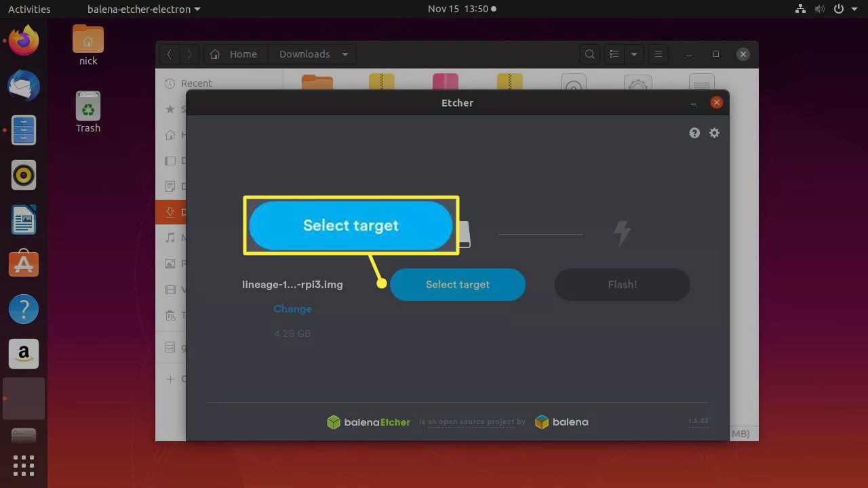The width and height of the screenshot is (868, 488).
Task: Click the Select target button in Etcher
Action: click(x=458, y=285)
